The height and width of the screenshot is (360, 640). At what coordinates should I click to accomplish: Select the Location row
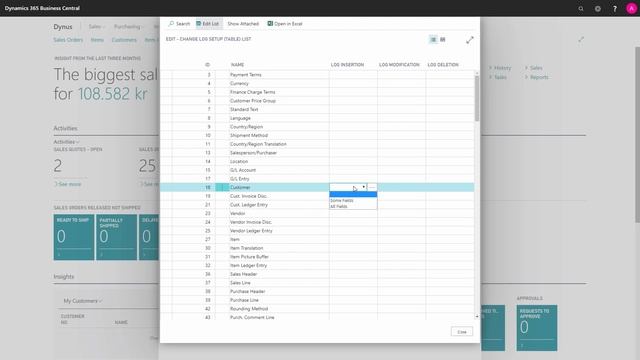(x=317, y=162)
